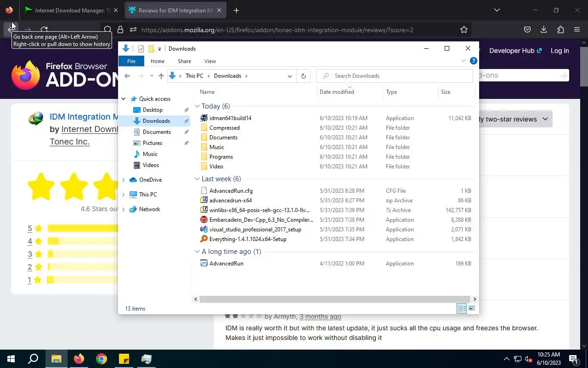Open Explorer help button
Screen dimensions: 588x368
click(x=473, y=61)
